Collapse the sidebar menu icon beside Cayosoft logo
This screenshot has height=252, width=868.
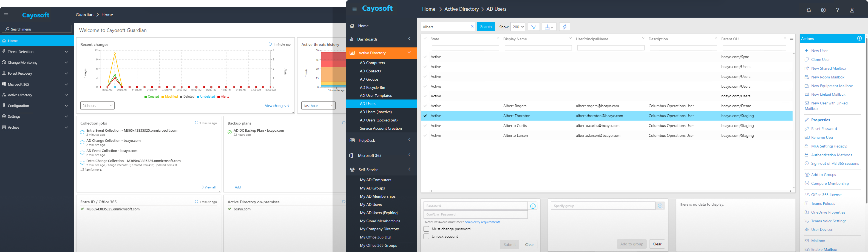click(x=354, y=9)
